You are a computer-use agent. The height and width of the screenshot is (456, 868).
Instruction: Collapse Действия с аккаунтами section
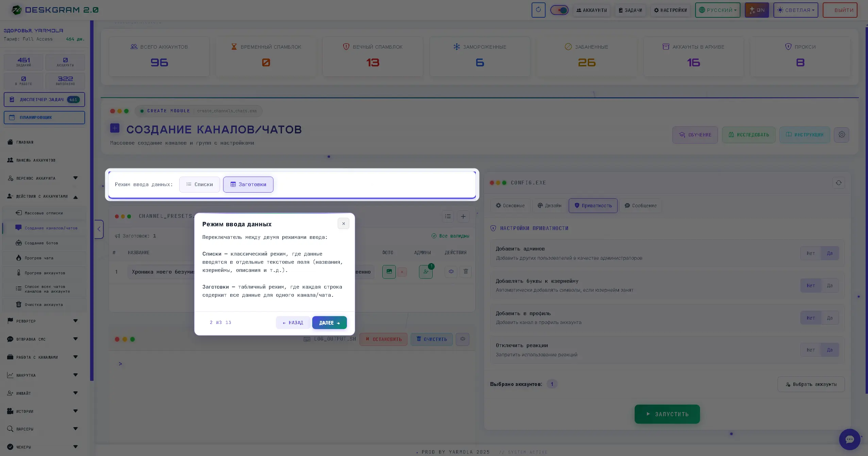[43, 196]
